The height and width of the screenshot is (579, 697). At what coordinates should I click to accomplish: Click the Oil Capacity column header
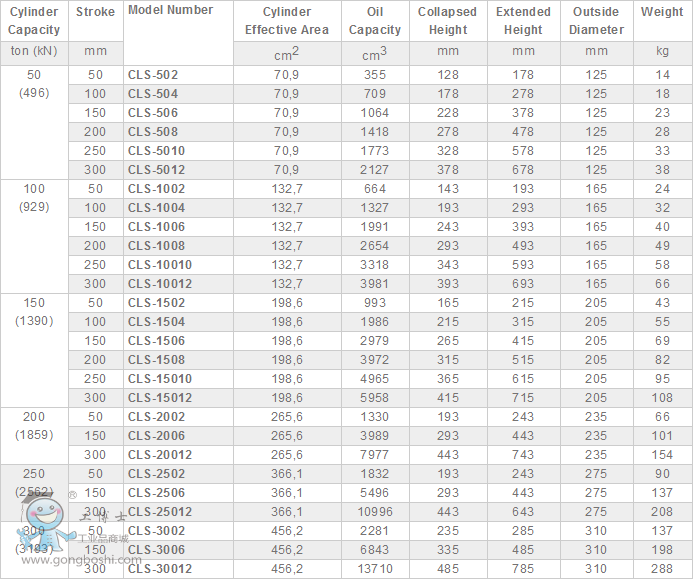[375, 21]
